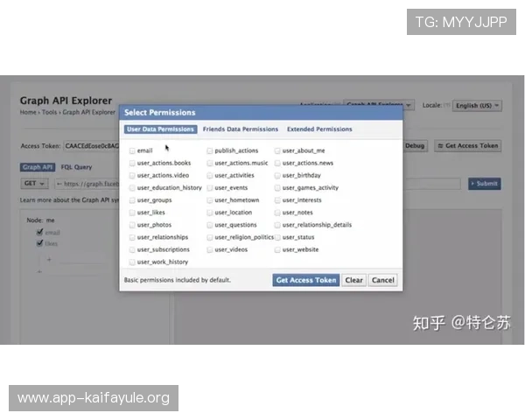Tick user_education_history checkbox

click(132, 188)
